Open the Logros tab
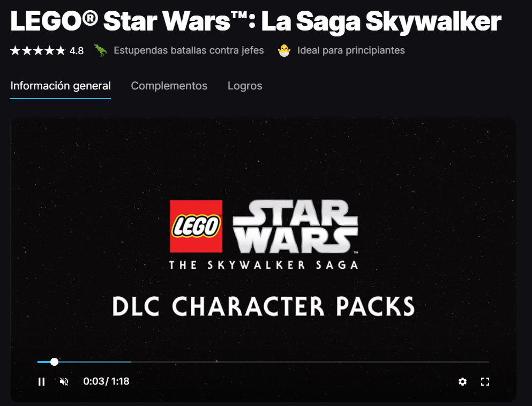Image resolution: width=532 pixels, height=406 pixels. [x=245, y=86]
